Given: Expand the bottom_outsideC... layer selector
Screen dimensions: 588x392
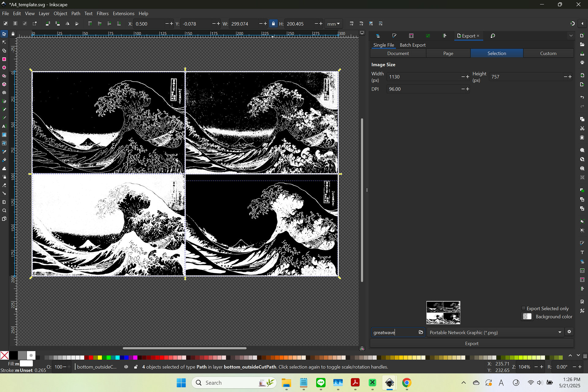Looking at the screenshot, I should [x=97, y=367].
